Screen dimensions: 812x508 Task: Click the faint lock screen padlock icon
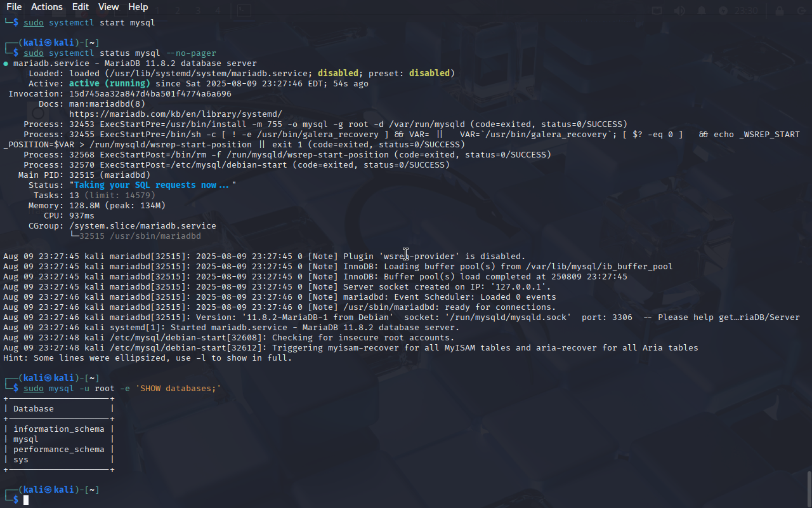tap(780, 11)
